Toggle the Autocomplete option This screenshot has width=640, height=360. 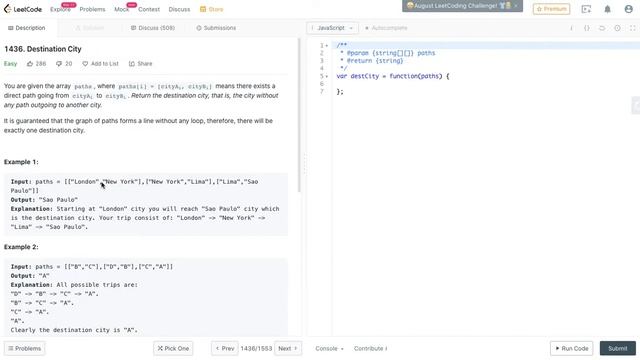(386, 28)
